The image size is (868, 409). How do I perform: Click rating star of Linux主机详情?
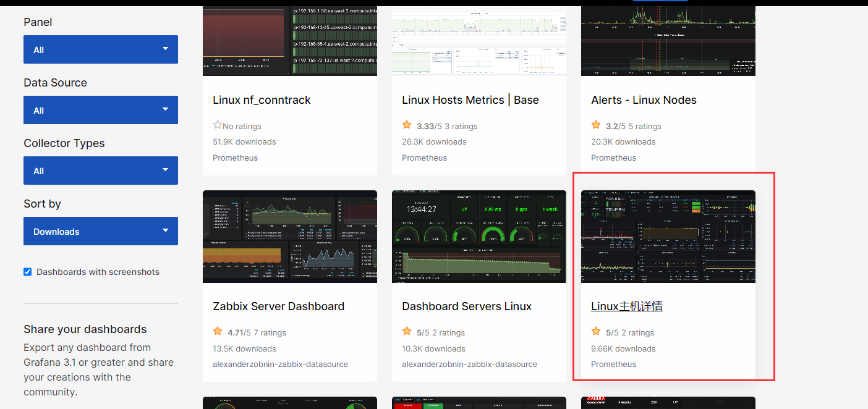coord(596,331)
